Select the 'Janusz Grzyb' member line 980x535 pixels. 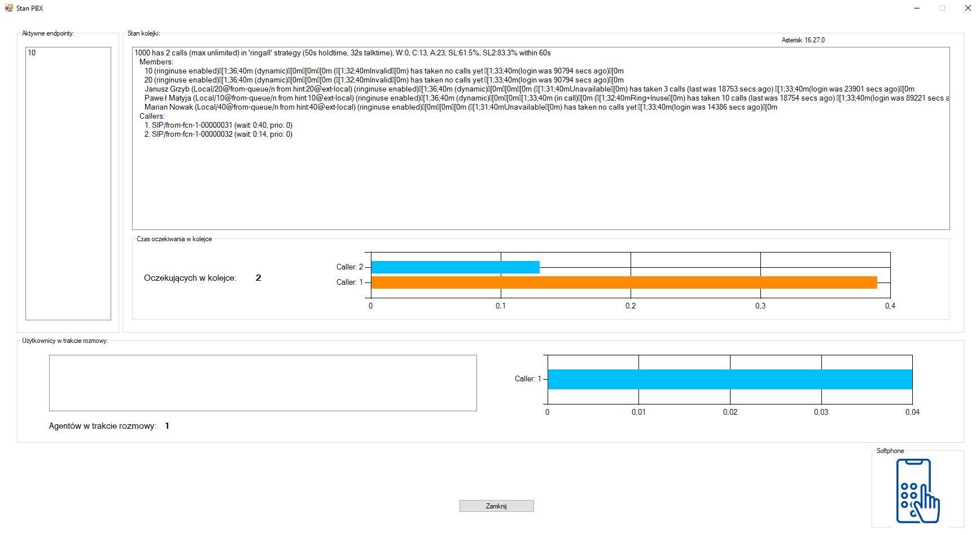pyautogui.click(x=530, y=89)
